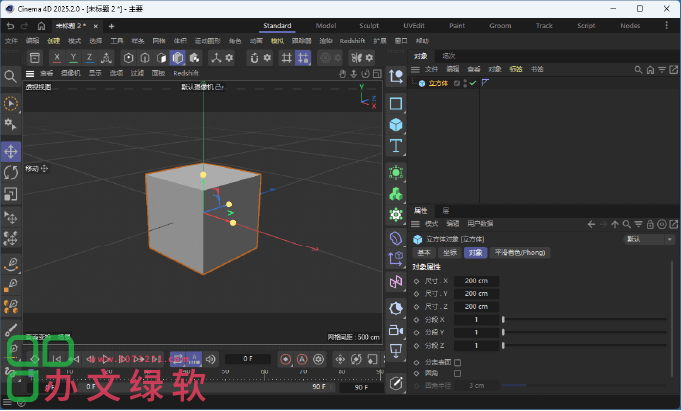Viewport: 681px width, 411px height.
Task: Click the filter icon in Object Manager
Action: 661,70
